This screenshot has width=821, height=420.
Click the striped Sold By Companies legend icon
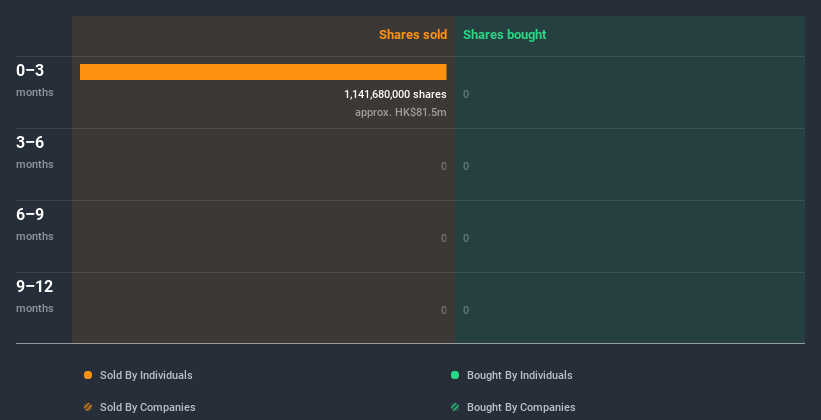[88, 407]
